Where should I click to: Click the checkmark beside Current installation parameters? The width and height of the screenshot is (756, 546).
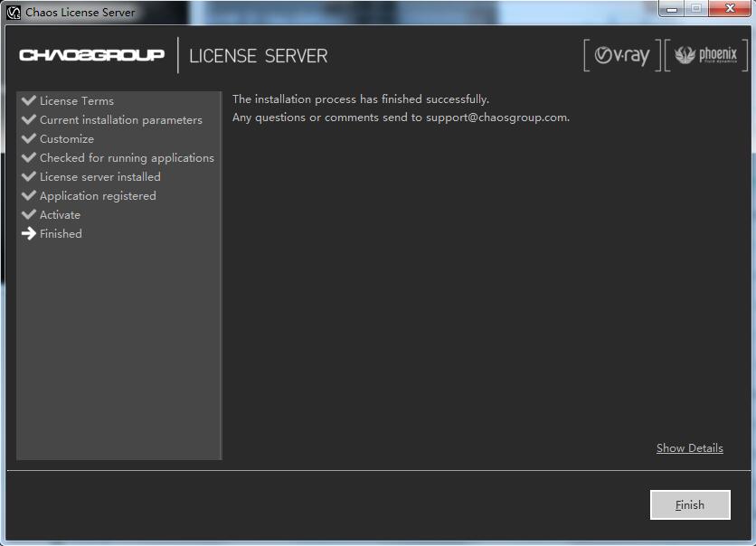click(x=29, y=119)
